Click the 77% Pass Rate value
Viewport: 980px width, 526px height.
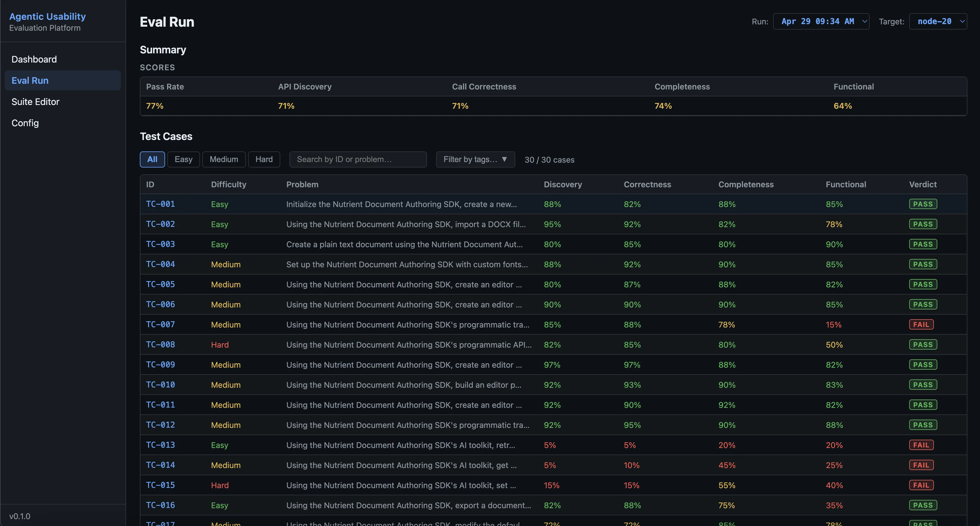tap(155, 106)
